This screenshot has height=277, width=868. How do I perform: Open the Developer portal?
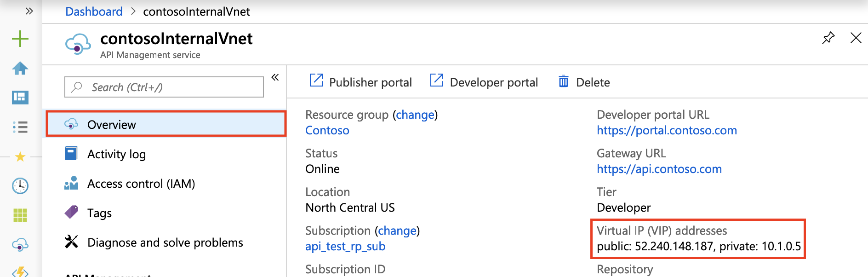(484, 82)
